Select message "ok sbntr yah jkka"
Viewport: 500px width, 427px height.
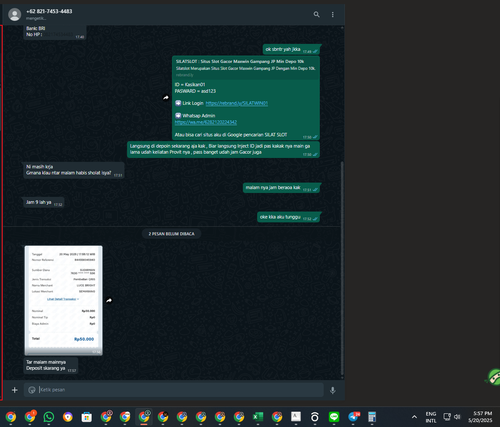click(x=292, y=50)
